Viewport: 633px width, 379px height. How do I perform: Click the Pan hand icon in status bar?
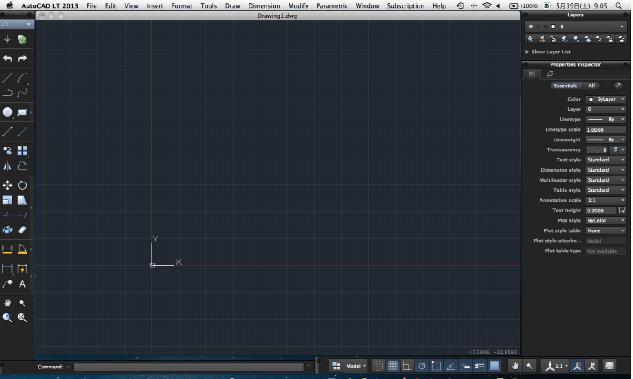click(x=515, y=366)
